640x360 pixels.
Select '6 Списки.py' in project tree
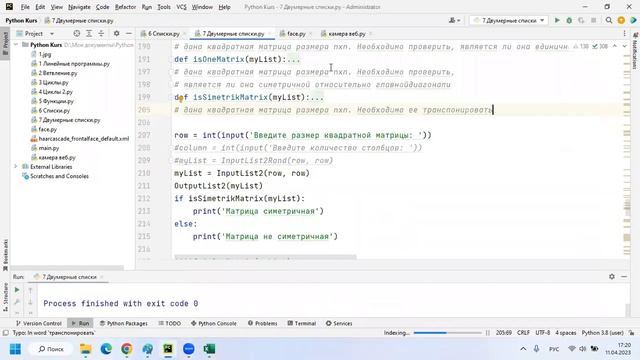click(51, 111)
